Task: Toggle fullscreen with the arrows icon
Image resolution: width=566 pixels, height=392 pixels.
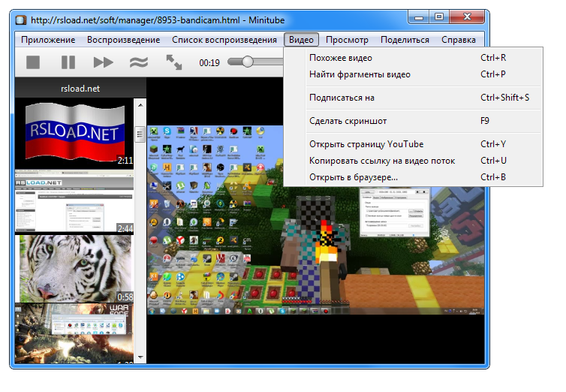Action: 174,62
